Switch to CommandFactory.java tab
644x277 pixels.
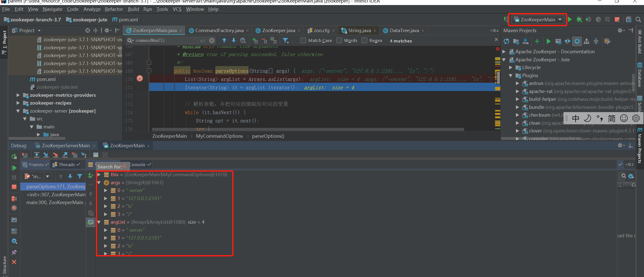pos(219,30)
